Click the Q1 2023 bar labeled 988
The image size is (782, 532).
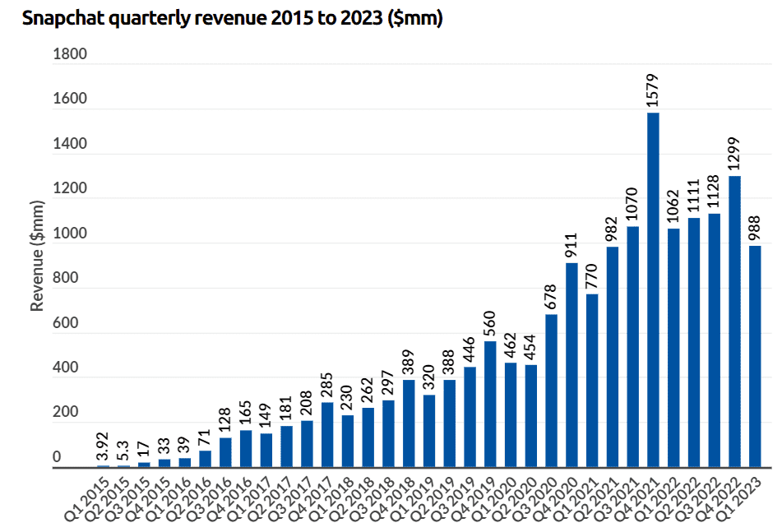755,356
